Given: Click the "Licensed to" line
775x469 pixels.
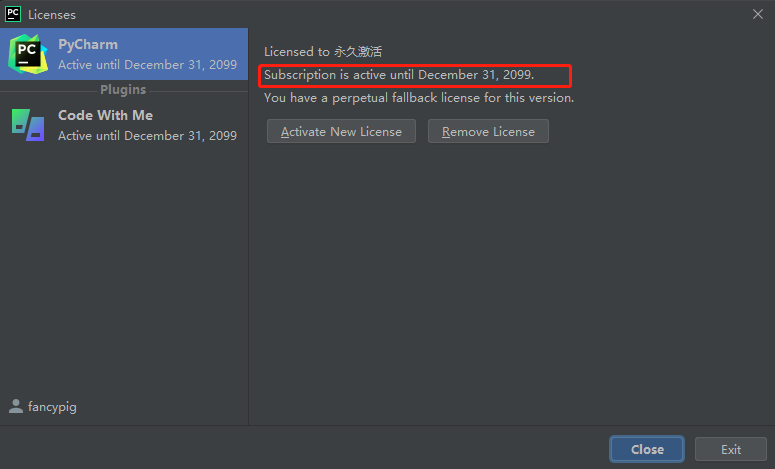Looking at the screenshot, I should (323, 51).
